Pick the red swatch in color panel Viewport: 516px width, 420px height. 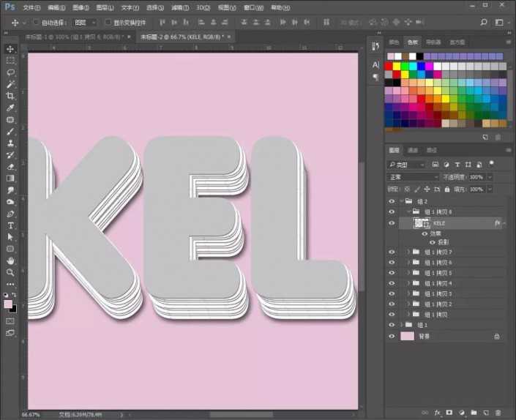[x=389, y=66]
